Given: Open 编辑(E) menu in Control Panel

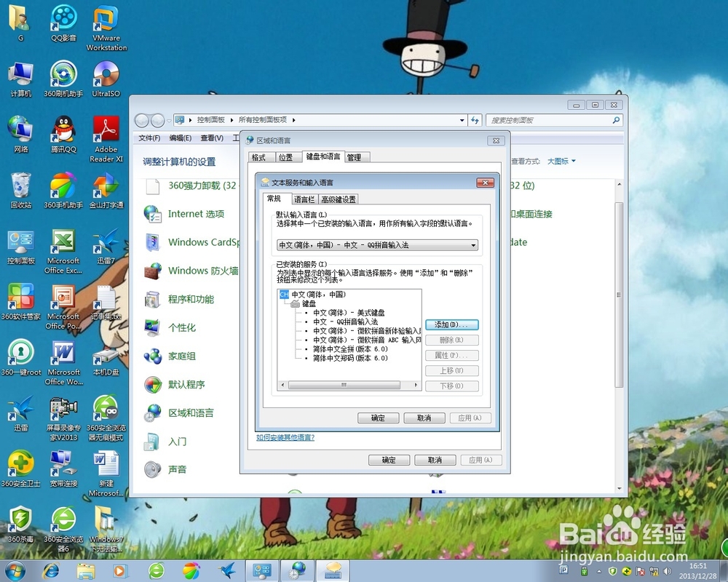Looking at the screenshot, I should [180, 137].
